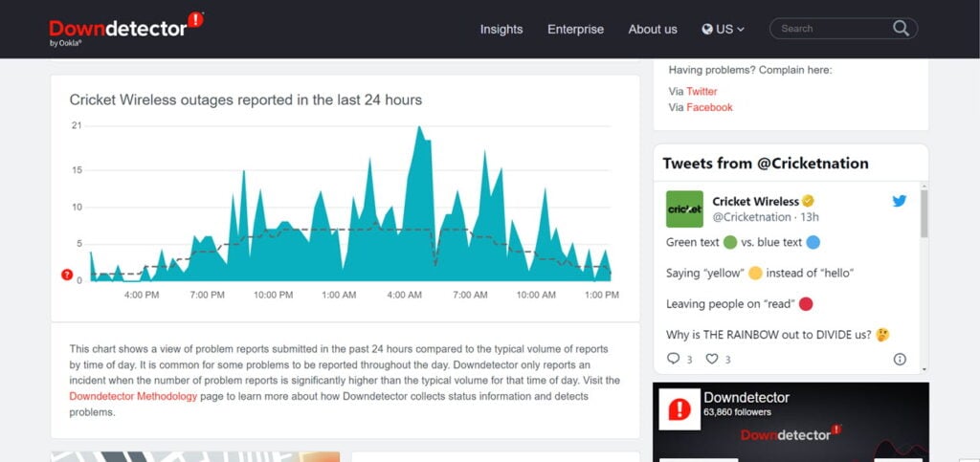Screen dimensions: 980x462
Task: Click the '7:00 PM' axis label
Action: 207,295
